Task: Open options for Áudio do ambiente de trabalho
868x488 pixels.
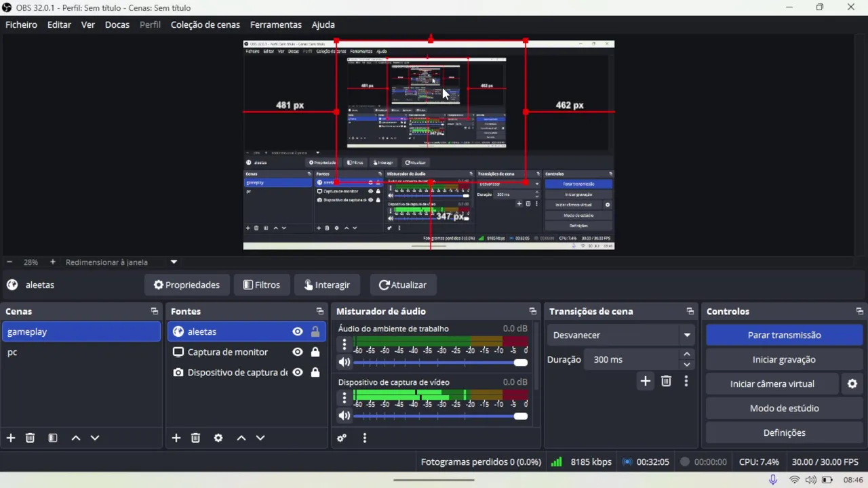Action: pos(344,344)
